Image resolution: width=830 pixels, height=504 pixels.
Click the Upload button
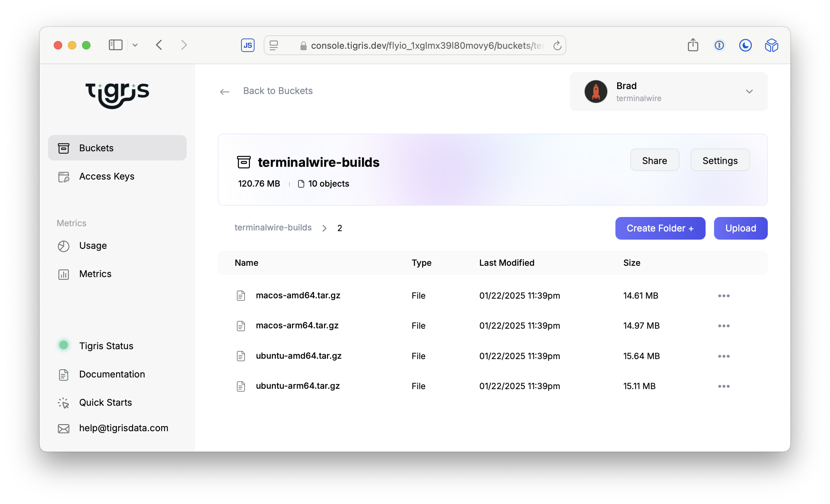[x=741, y=228]
